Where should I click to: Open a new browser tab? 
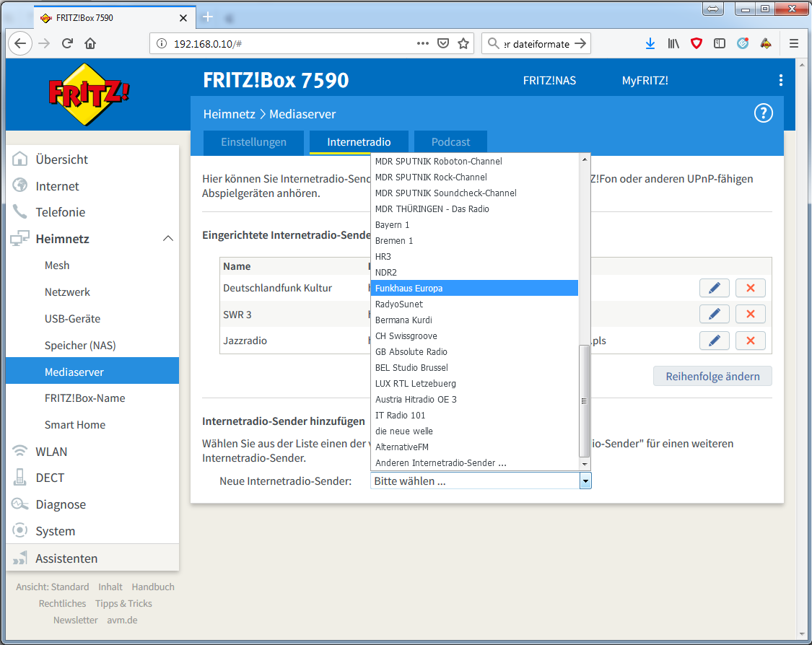pyautogui.click(x=208, y=17)
